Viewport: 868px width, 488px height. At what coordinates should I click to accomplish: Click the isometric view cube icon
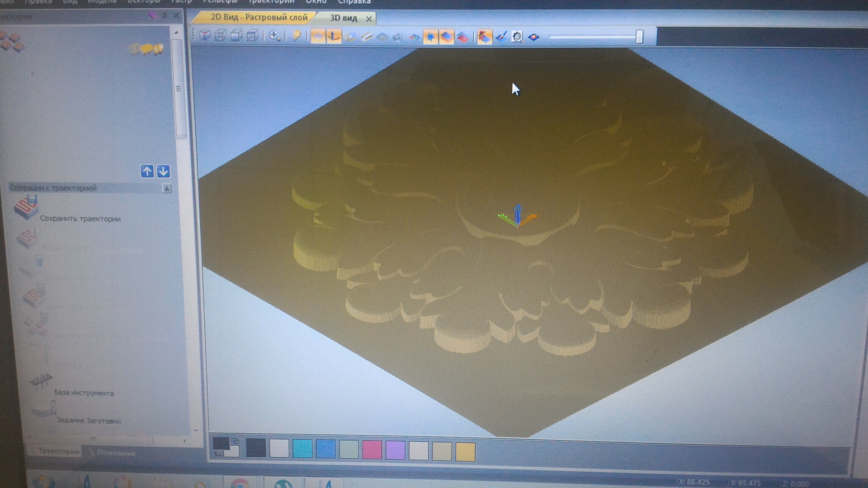pos(205,36)
